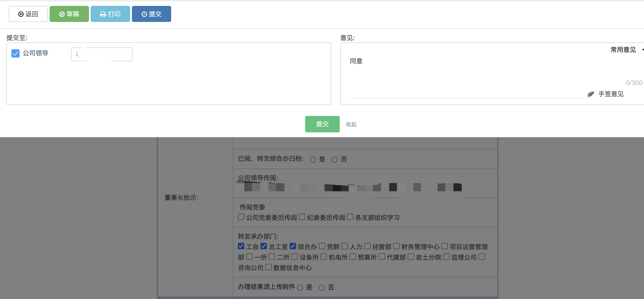Viewport: 644px width, 299px height.
Task: Check the 项目运营管理部 checkbox
Action: coord(445,246)
